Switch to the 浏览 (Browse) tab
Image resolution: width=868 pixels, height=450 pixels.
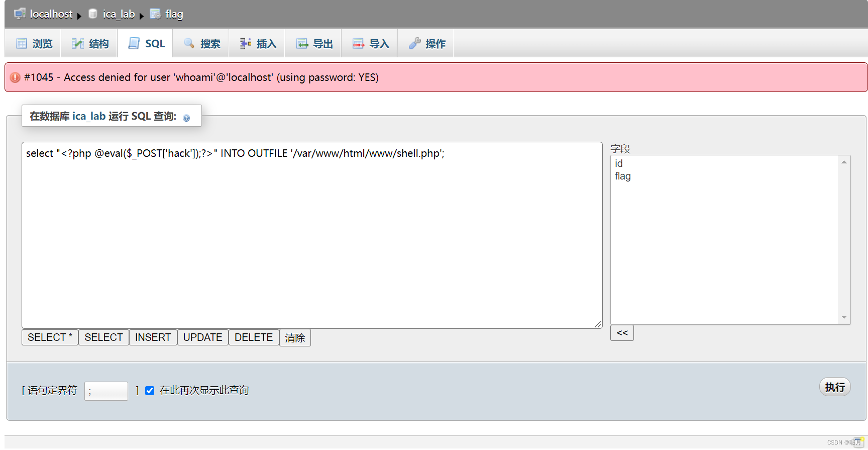coord(33,44)
